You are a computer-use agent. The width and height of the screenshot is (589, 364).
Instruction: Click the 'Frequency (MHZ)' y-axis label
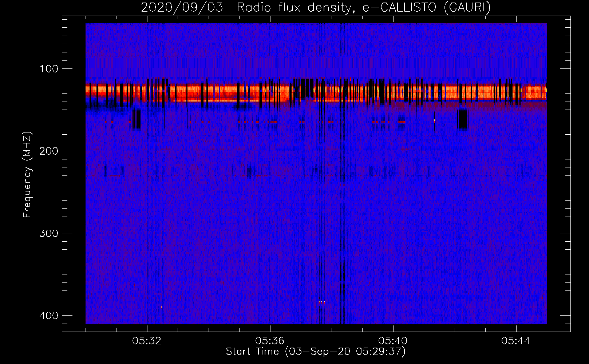pyautogui.click(x=27, y=175)
